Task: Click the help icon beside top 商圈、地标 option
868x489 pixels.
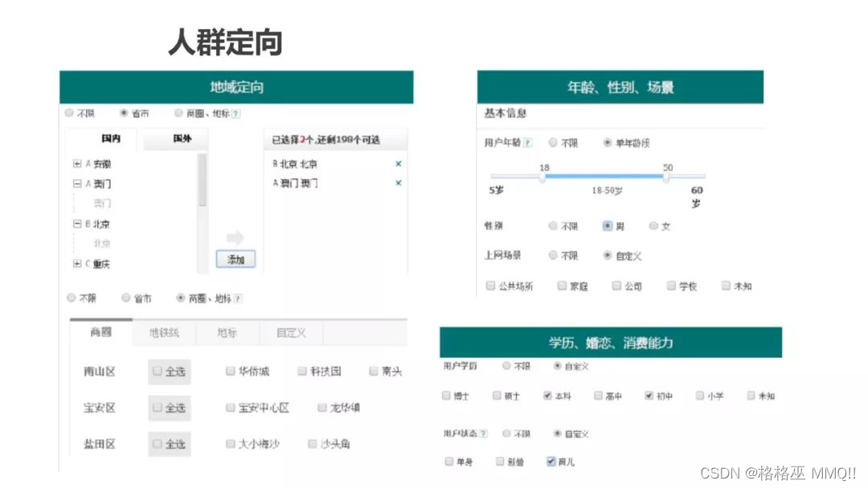Action: pyautogui.click(x=235, y=115)
